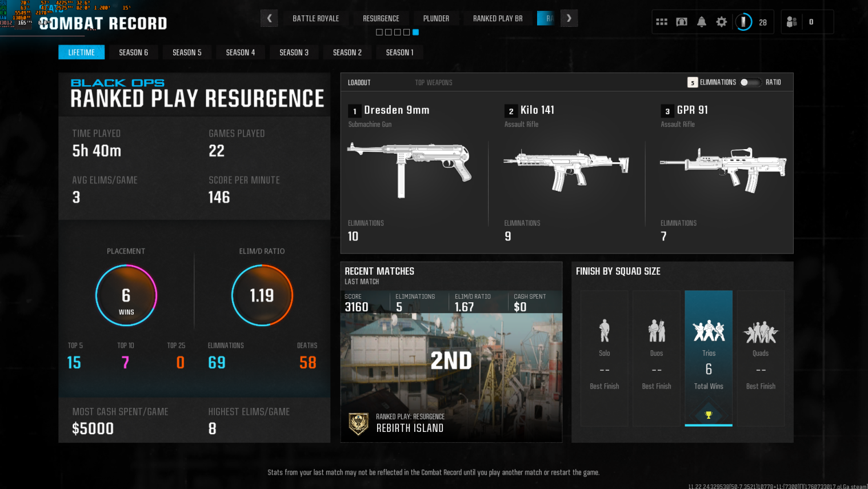
Task: Select the Season 3 tab
Action: [x=294, y=53]
